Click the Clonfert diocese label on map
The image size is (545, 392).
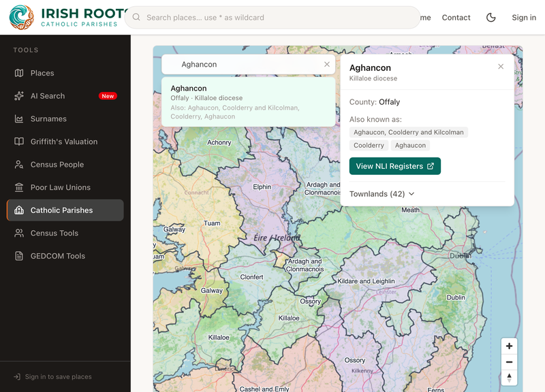click(251, 277)
